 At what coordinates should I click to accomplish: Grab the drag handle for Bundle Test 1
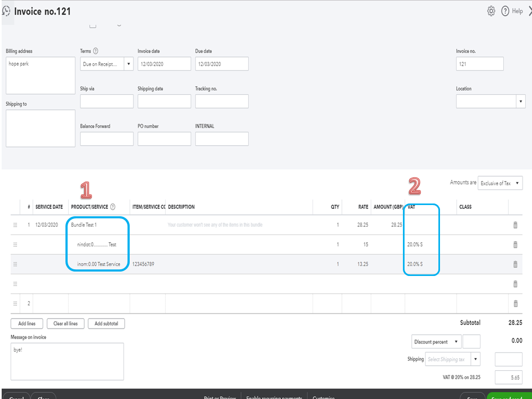pos(16,225)
